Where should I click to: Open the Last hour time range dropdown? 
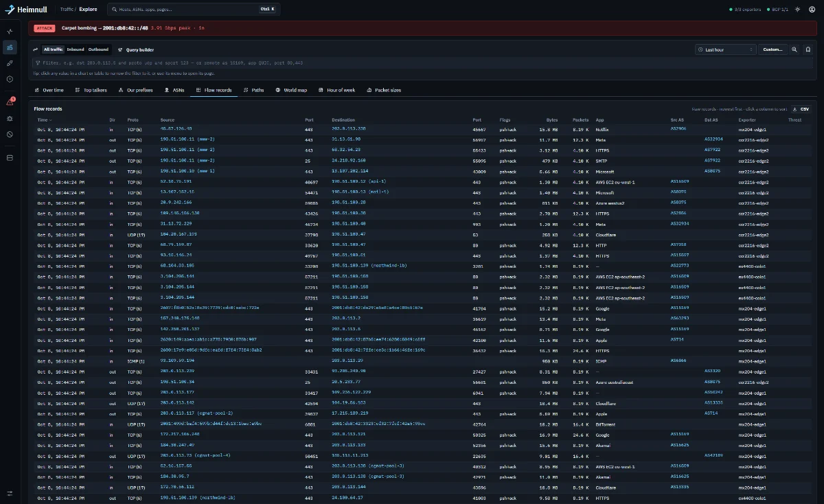click(725, 49)
